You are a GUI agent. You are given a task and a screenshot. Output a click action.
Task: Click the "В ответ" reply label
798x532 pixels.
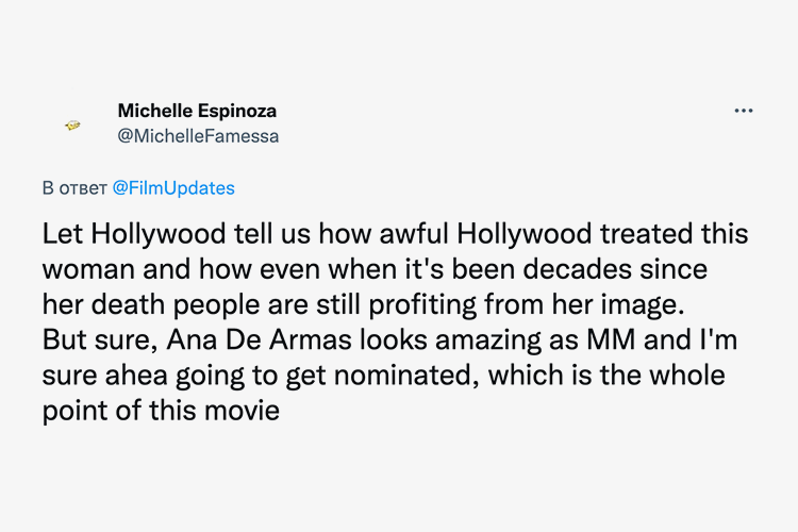click(75, 188)
